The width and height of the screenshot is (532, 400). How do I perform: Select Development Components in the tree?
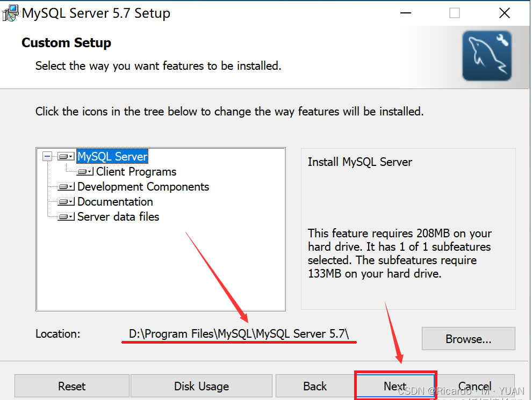[x=143, y=187]
